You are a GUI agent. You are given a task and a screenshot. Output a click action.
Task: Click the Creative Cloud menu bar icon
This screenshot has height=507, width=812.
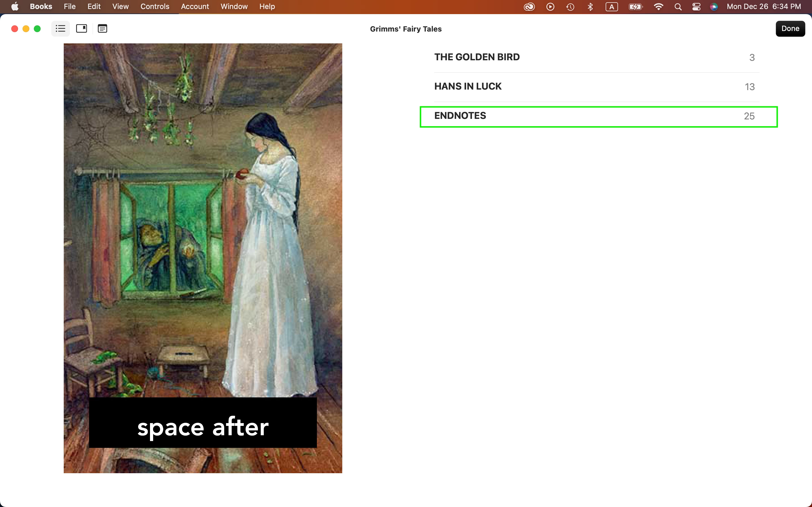[529, 7]
